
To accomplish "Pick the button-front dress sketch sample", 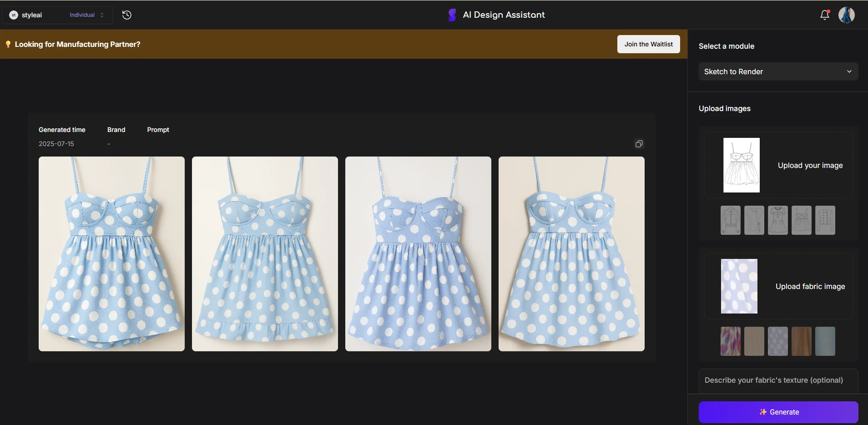I will (x=777, y=220).
